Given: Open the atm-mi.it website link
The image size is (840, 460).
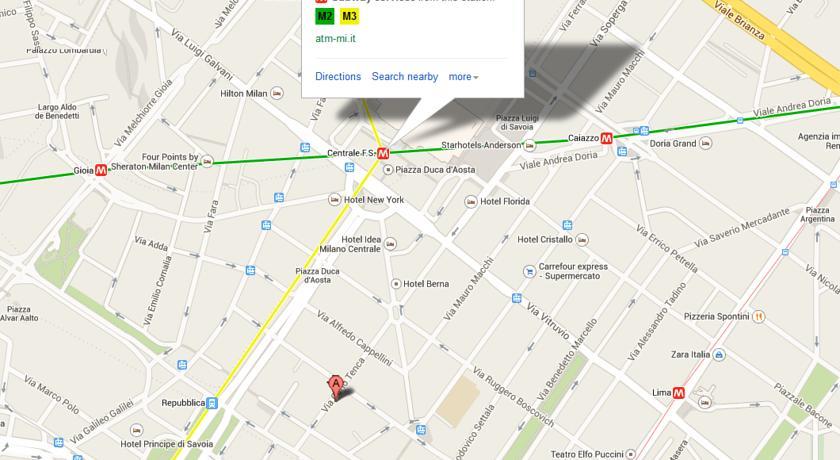Looking at the screenshot, I should click(x=335, y=39).
